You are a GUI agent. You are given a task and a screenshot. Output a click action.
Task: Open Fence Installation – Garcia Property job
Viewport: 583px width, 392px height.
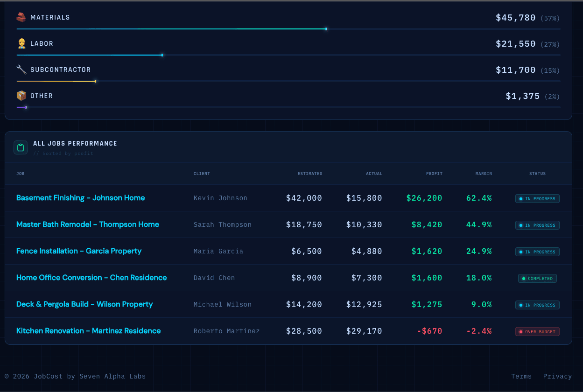click(78, 251)
